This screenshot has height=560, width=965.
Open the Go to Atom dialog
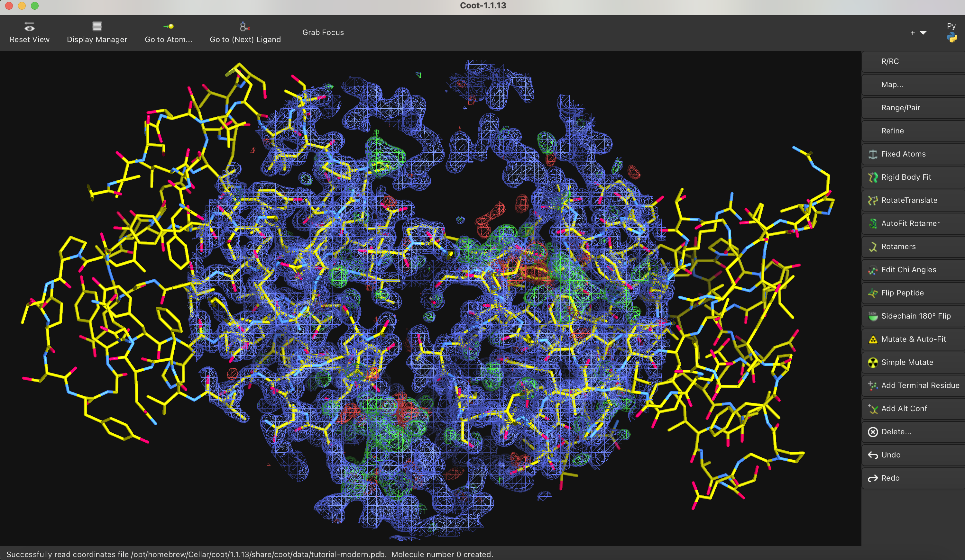pos(168,32)
